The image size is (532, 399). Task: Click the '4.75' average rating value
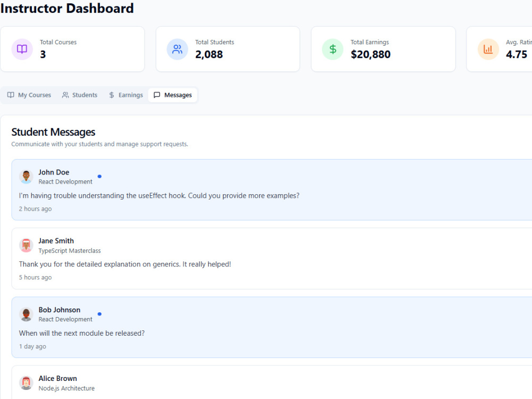pos(517,54)
